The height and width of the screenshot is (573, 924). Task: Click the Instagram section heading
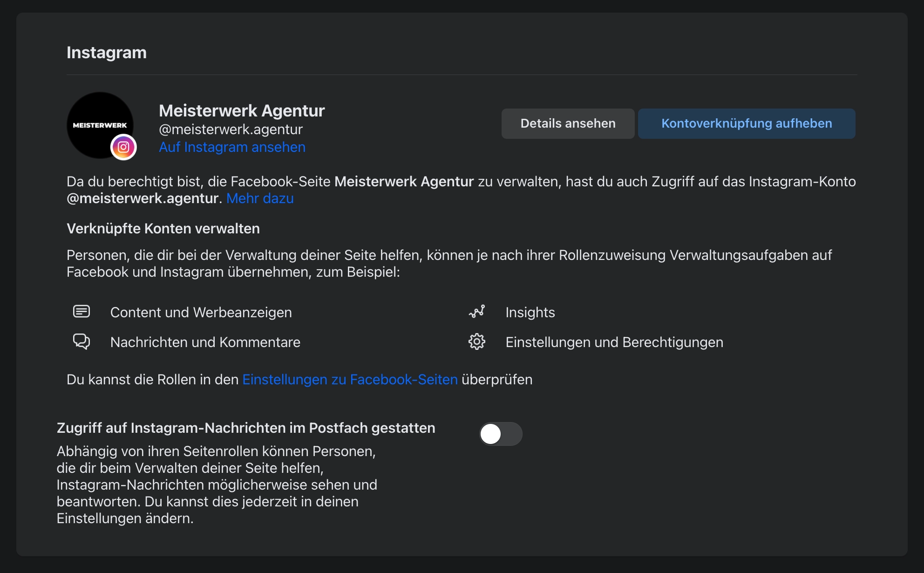click(x=107, y=53)
